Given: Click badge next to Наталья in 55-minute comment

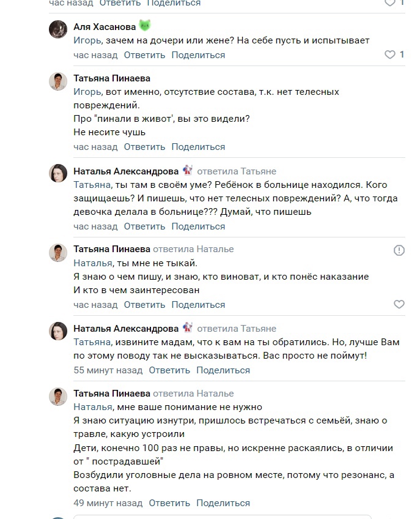Looking at the screenshot, I should [188, 329].
